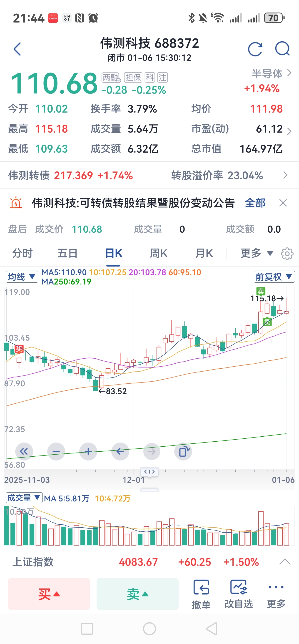This screenshot has width=299, height=644.
Task: Tap the 换手率 3.79% value
Action: coord(142,109)
